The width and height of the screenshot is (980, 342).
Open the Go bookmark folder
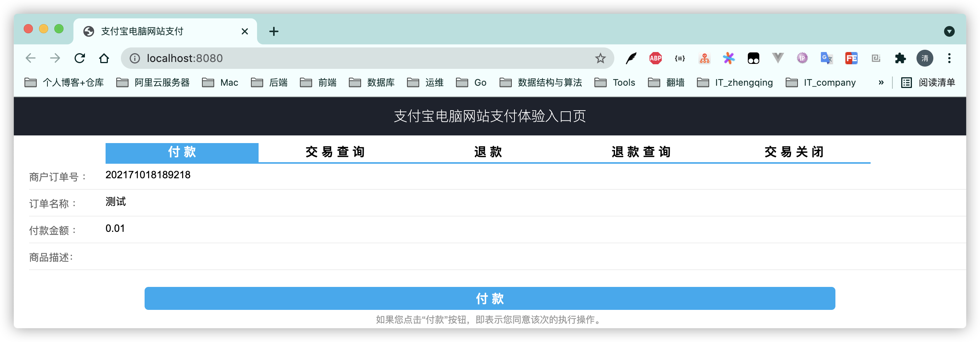coord(471,82)
